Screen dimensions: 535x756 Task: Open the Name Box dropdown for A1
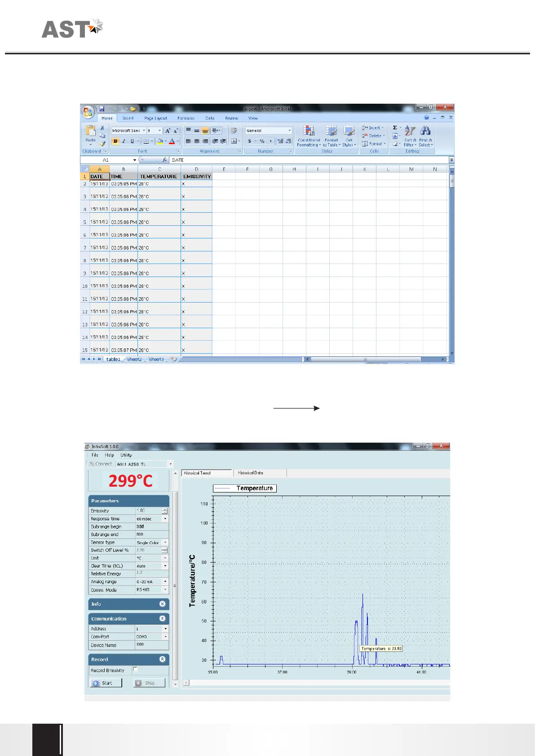click(134, 160)
